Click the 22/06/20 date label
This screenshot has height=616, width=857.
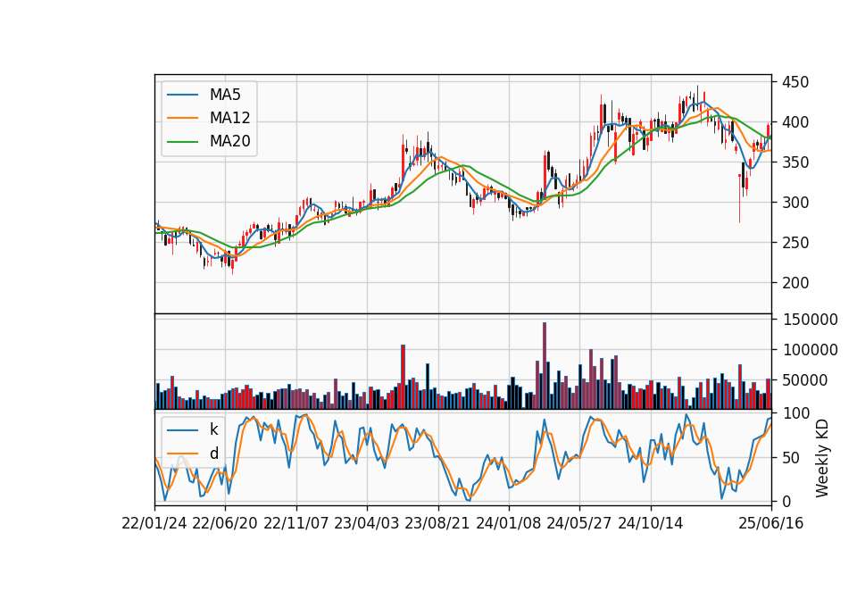click(225, 523)
